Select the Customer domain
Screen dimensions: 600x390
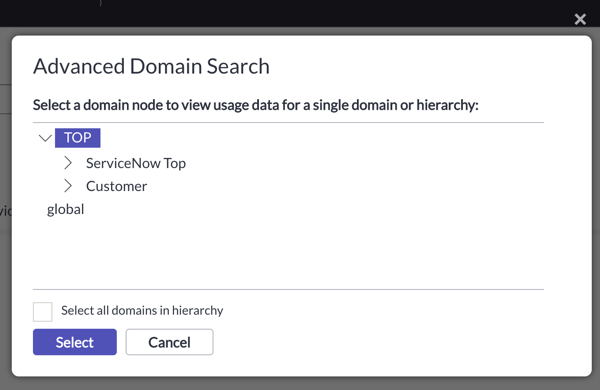116,186
